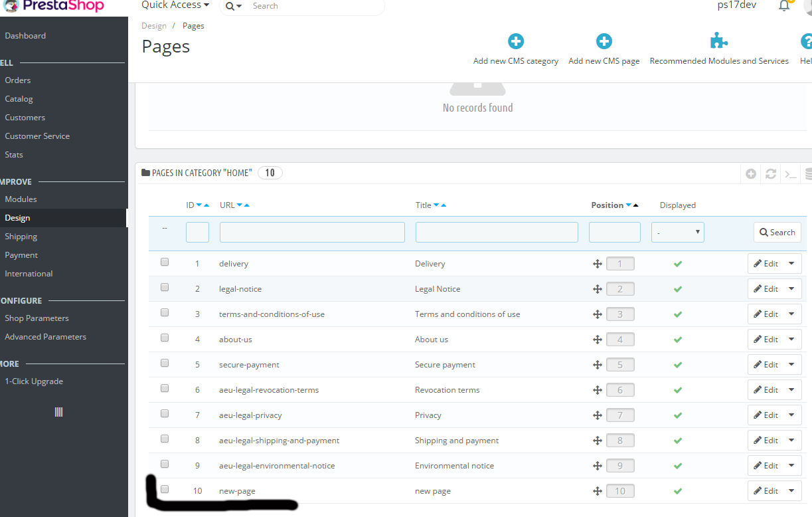
Task: Tick the aeu-legal-shipping-and-payment row checkbox
Action: (x=165, y=439)
